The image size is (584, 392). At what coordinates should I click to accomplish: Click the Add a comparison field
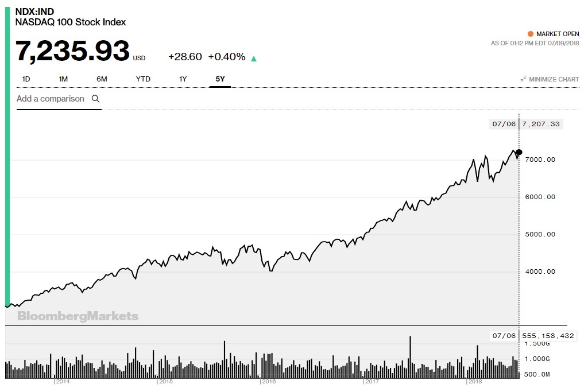51,99
